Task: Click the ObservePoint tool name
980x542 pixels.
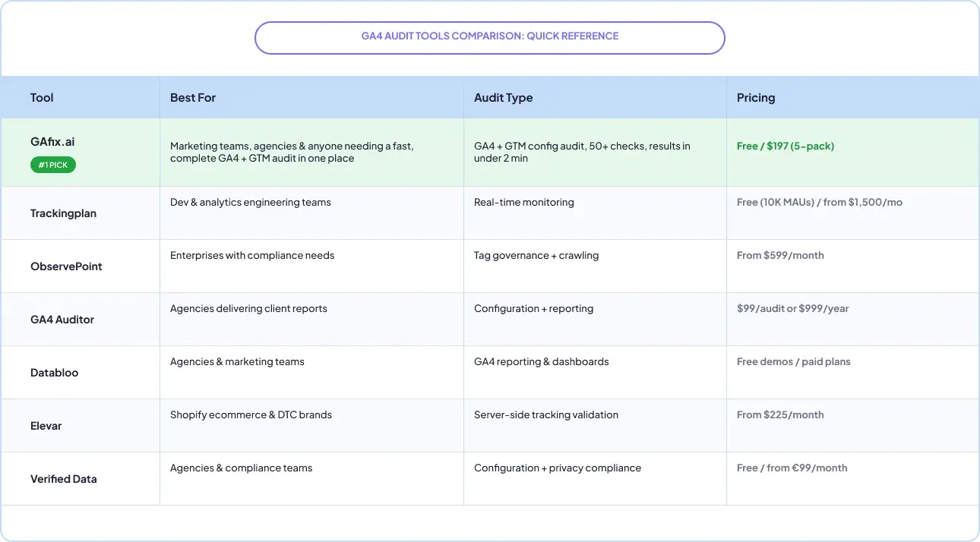Action: pos(66,266)
